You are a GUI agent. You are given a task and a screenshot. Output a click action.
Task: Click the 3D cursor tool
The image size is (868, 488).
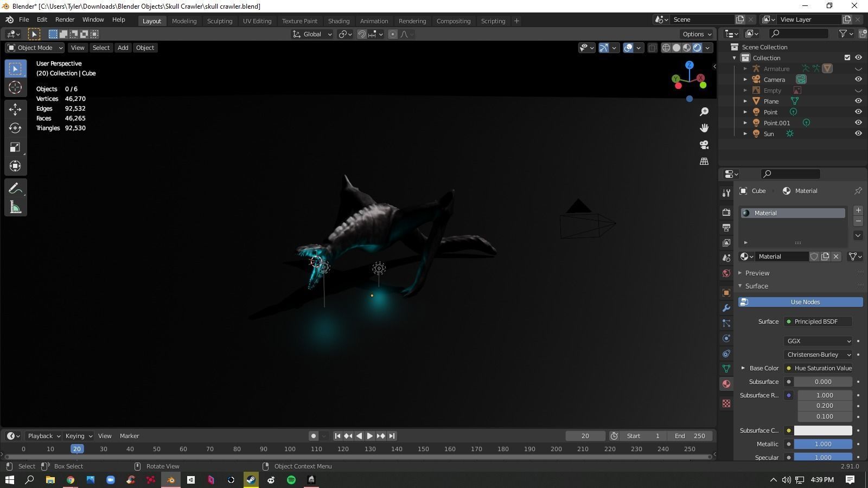15,87
